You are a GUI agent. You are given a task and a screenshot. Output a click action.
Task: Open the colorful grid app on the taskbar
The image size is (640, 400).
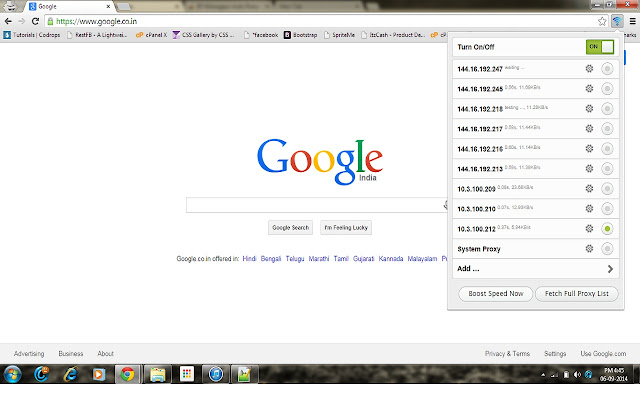tap(187, 374)
